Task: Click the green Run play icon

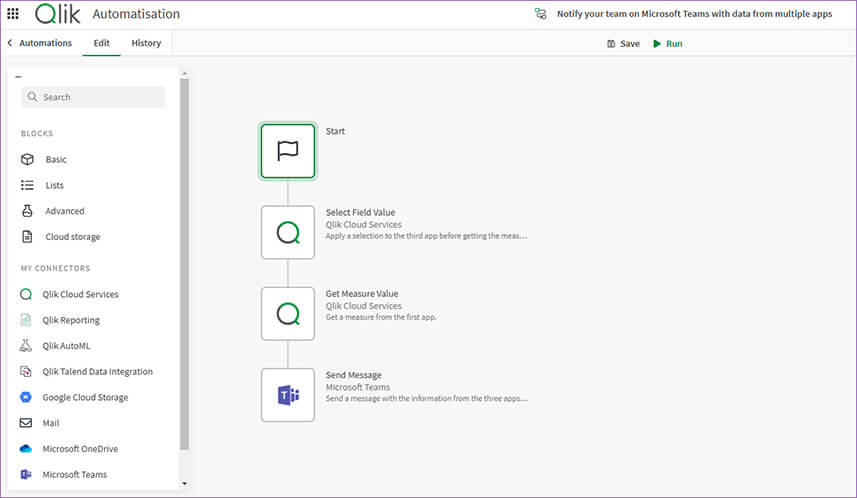Action: coord(657,44)
